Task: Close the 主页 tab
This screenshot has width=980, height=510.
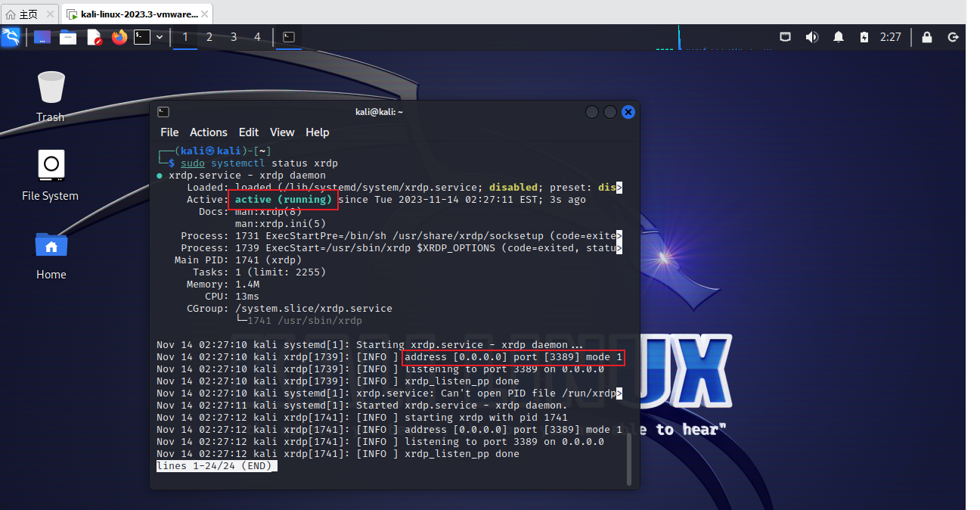Action: [51, 14]
